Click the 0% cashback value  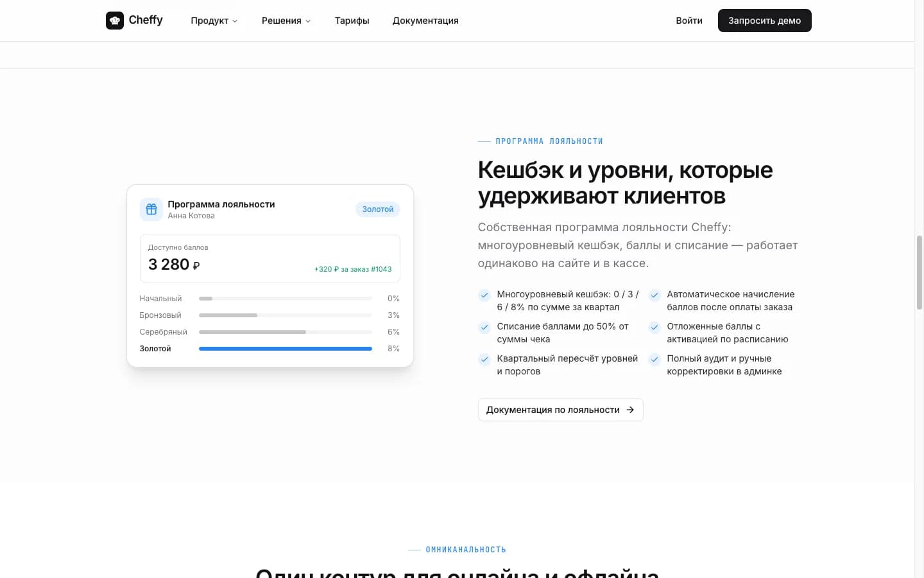(x=393, y=299)
